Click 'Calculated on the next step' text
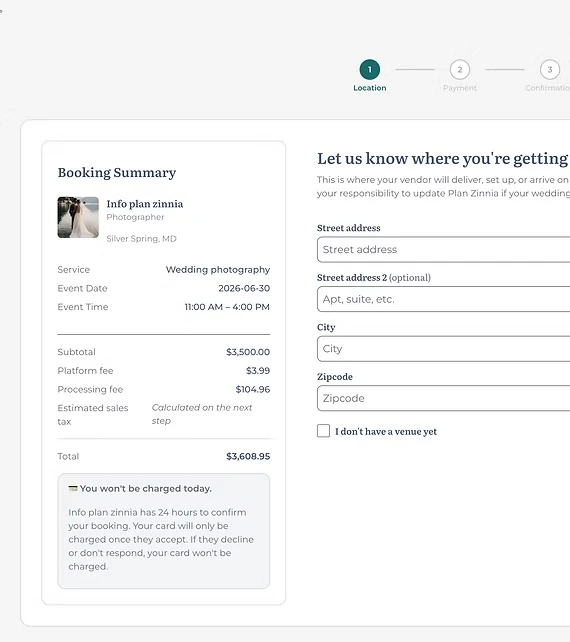 tap(202, 414)
